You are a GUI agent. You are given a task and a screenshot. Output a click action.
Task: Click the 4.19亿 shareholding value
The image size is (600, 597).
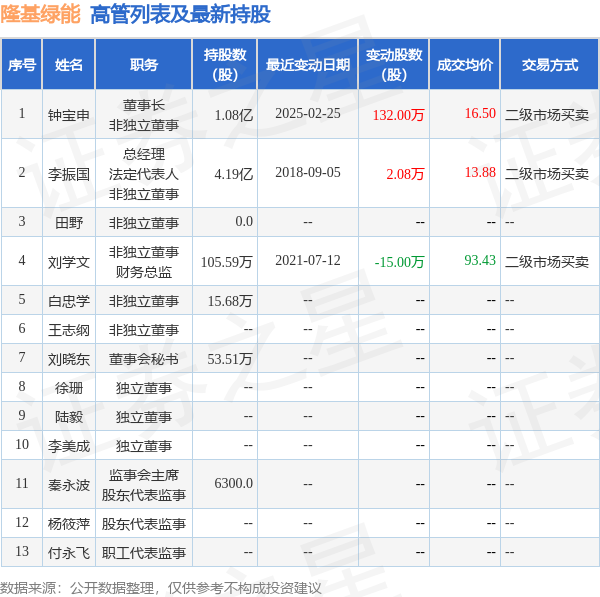click(234, 174)
